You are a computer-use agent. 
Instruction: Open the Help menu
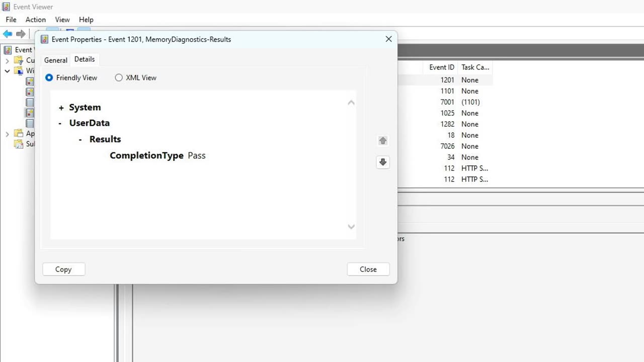pyautogui.click(x=86, y=20)
